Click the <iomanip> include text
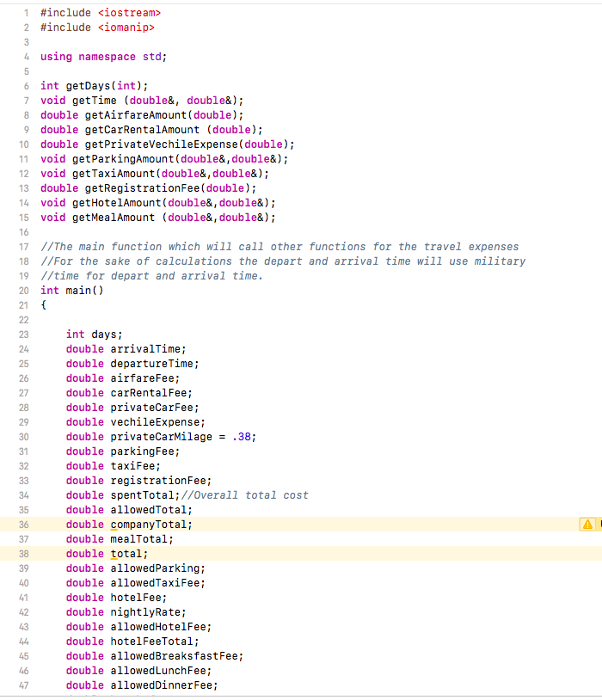 126,28
